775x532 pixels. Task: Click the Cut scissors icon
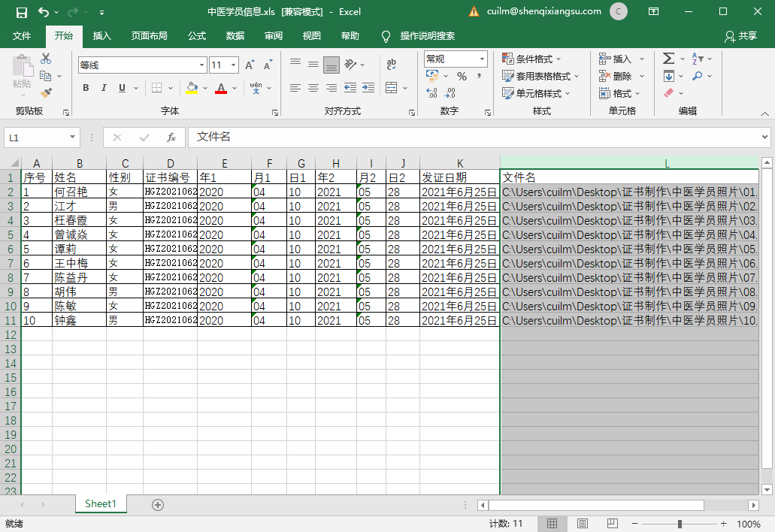pyautogui.click(x=46, y=59)
